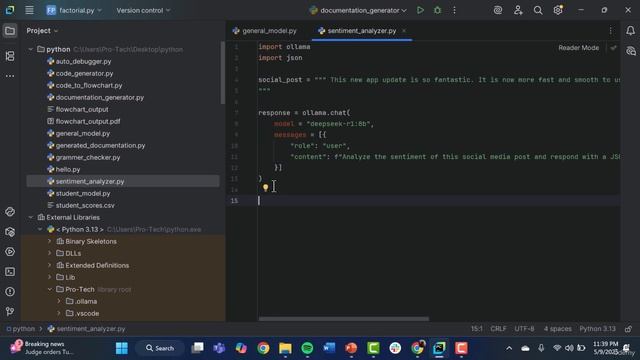This screenshot has height=360, width=640.
Task: Open factorial.py project dropdown
Action: point(74,10)
